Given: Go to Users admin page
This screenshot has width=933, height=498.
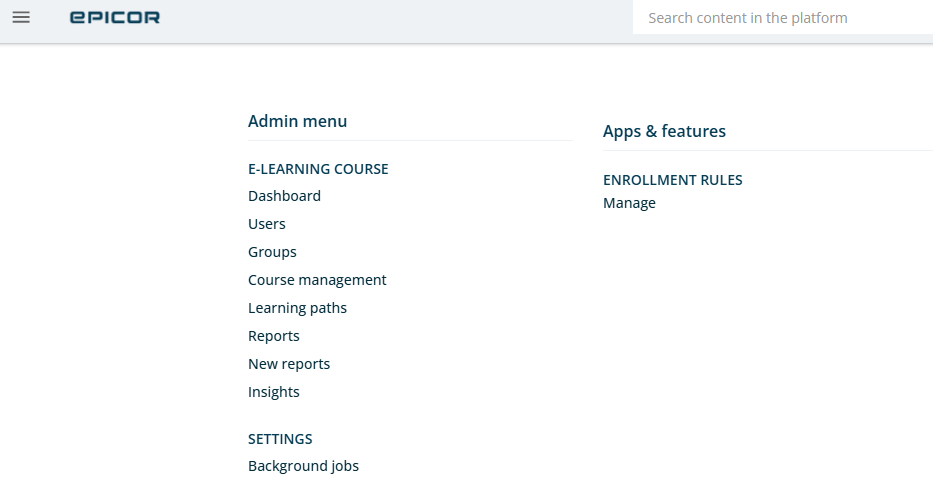Looking at the screenshot, I should (x=267, y=224).
